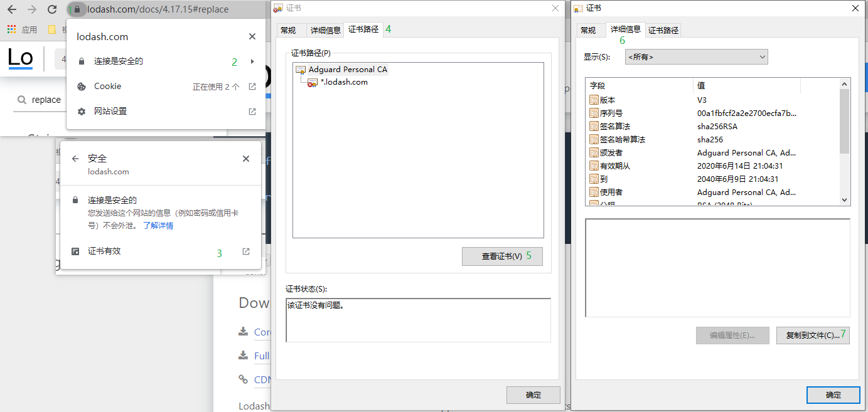The image size is (868, 412).
Task: Click the Core download link on the webpage
Action: tap(262, 332)
